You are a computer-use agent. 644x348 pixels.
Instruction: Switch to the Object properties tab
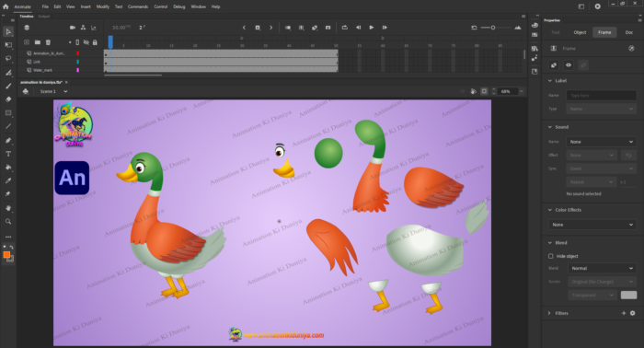click(580, 32)
